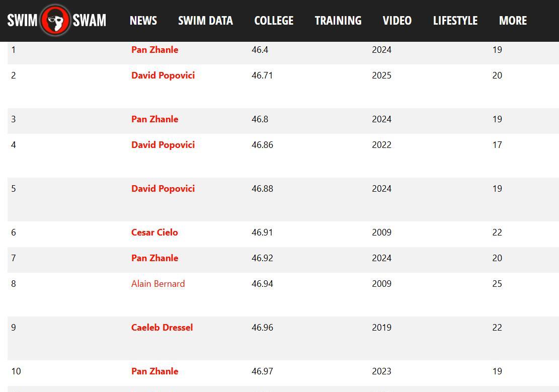Click Pan Zhanle link in rank 7 row

(155, 258)
